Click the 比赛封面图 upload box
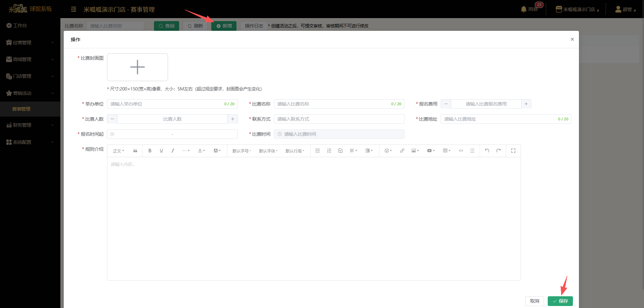 coord(138,67)
